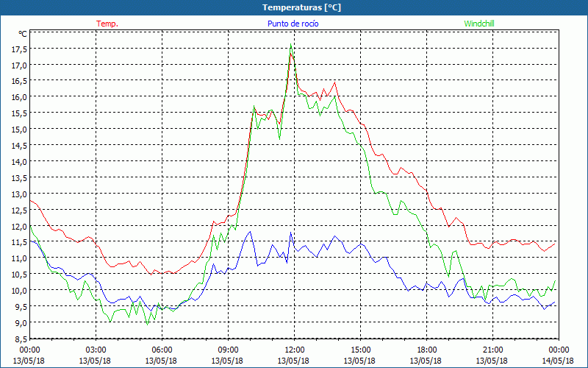Click the '03:00' time axis label
Image resolution: width=588 pixels, height=368 pixels.
point(96,350)
